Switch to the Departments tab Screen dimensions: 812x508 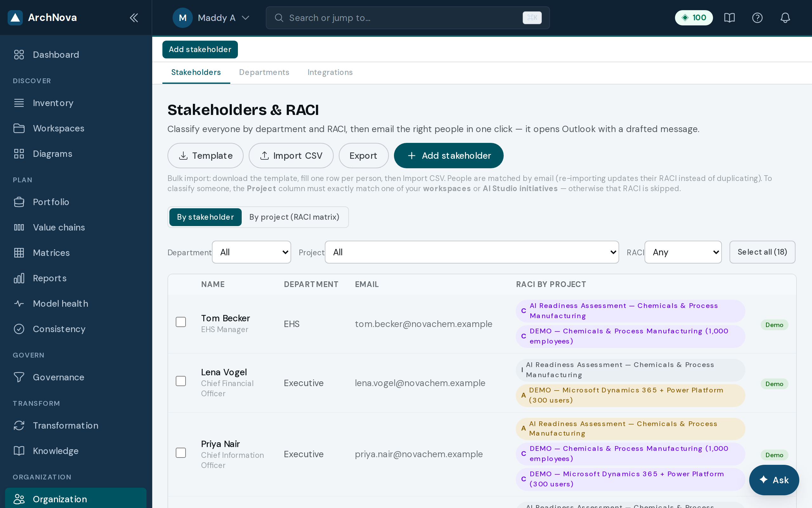pyautogui.click(x=264, y=72)
